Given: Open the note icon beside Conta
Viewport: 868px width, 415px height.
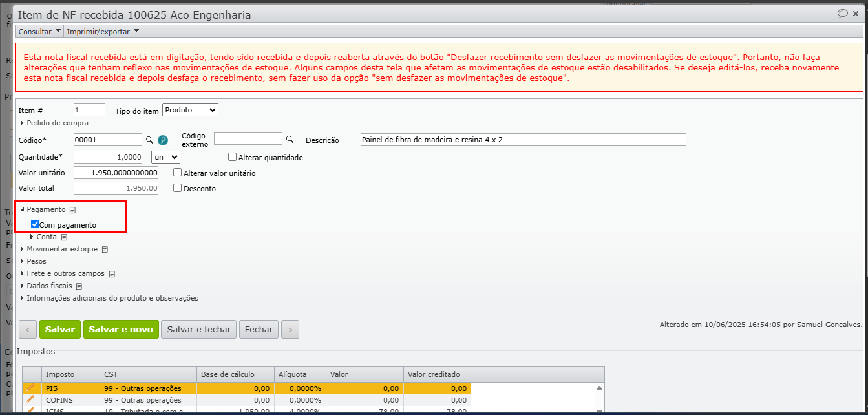Looking at the screenshot, I should (x=64, y=237).
